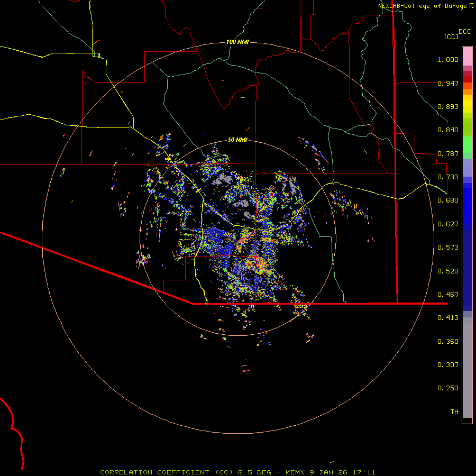Viewport: 476px width, 476px height.
Task: Pick the bright green color bar segment
Action: pyautogui.click(x=467, y=144)
